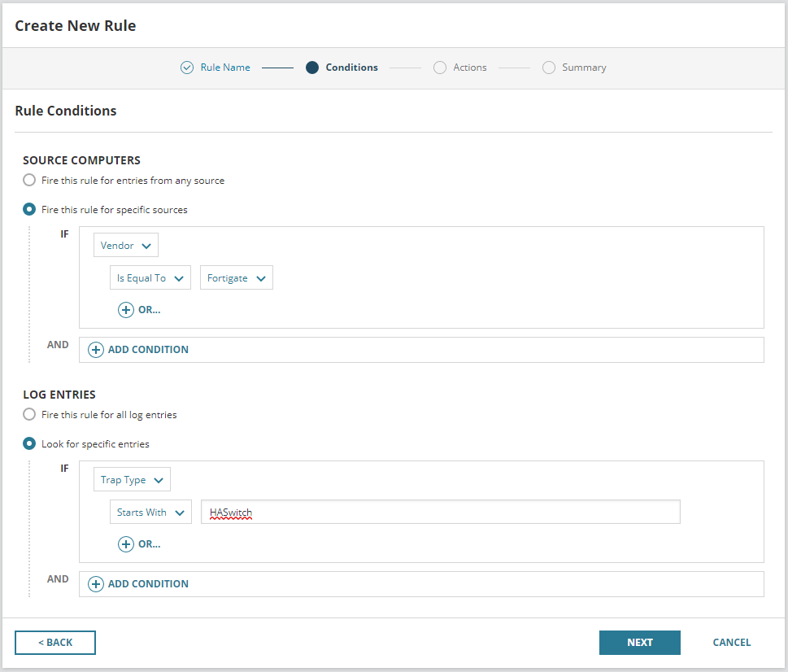This screenshot has width=788, height=672.
Task: Click ADD CONDITION text in Source Computers
Action: click(148, 350)
